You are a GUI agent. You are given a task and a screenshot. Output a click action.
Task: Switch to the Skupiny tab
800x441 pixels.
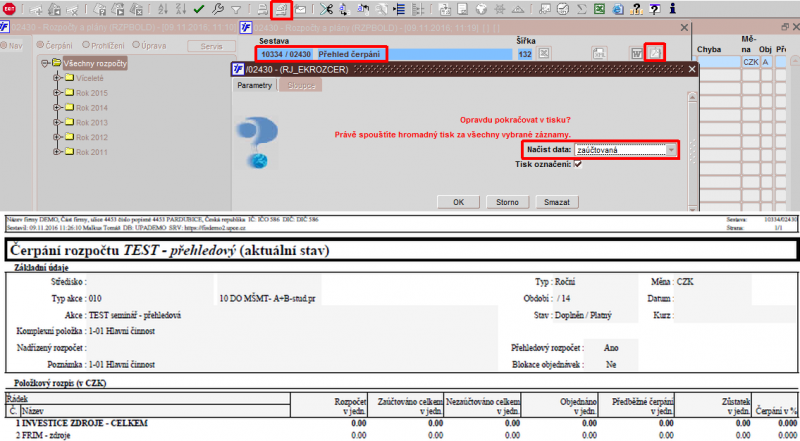coord(301,86)
